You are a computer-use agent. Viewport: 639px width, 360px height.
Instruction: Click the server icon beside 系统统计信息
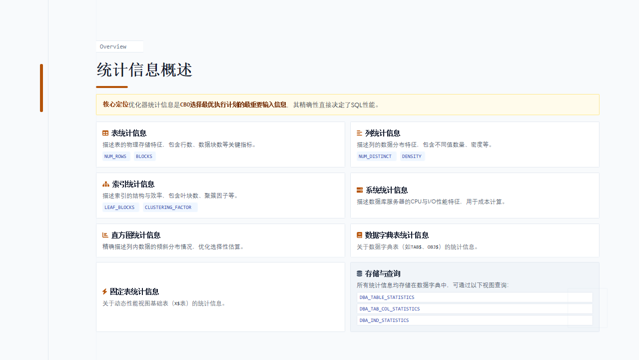359,190
